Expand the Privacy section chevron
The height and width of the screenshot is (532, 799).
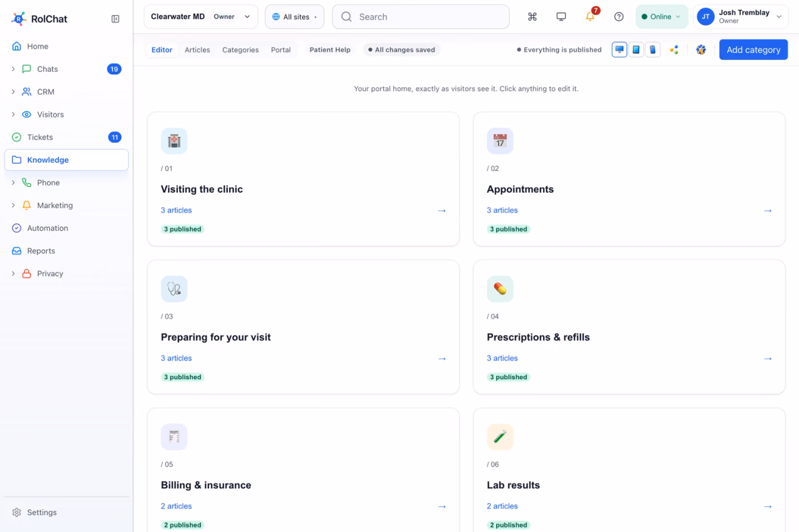(13, 274)
